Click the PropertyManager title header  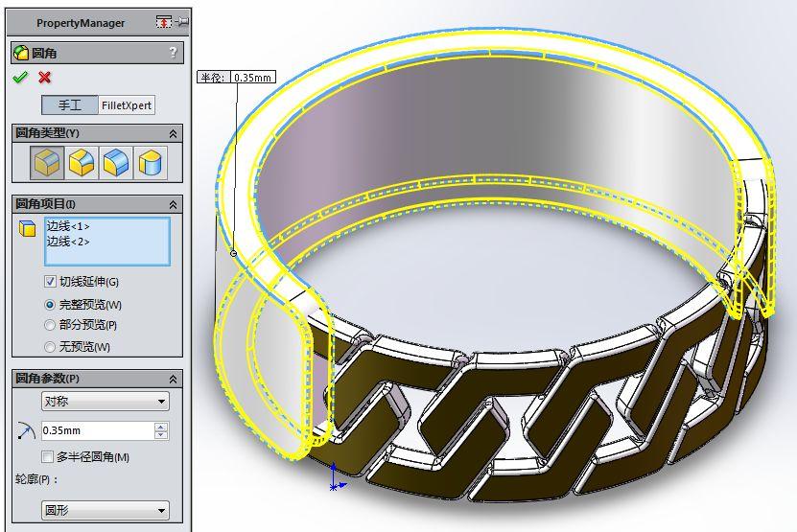pyautogui.click(x=81, y=23)
